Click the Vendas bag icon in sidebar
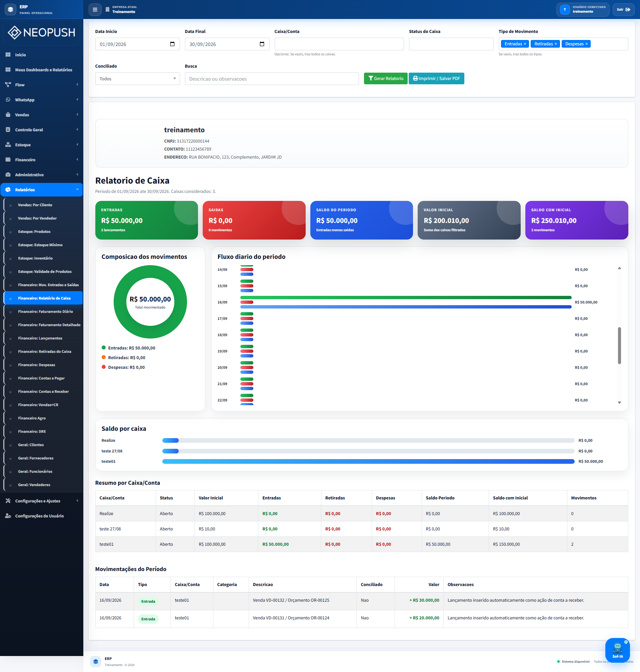 8,115
